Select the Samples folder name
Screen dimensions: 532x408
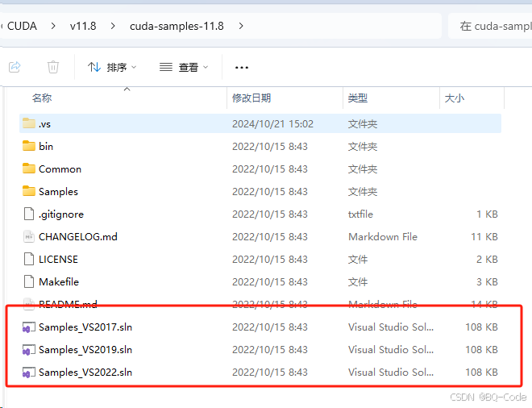(x=58, y=192)
